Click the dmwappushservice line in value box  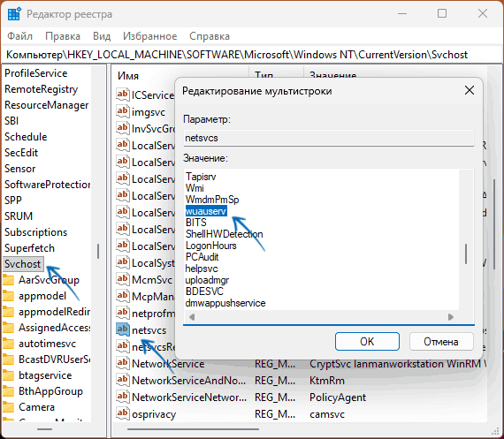click(x=225, y=303)
